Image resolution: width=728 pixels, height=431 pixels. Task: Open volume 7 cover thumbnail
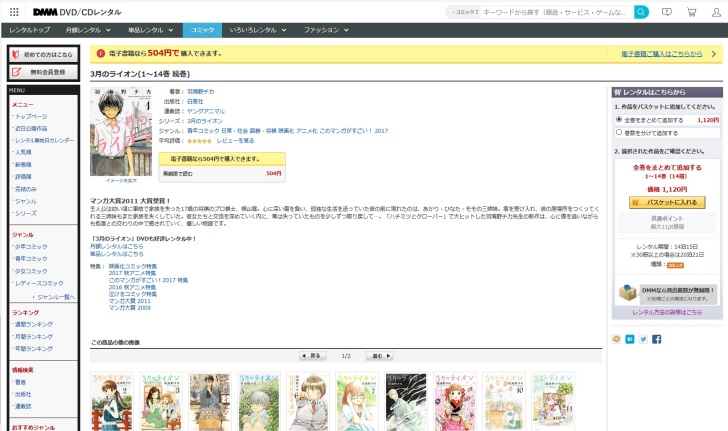tap(357, 401)
